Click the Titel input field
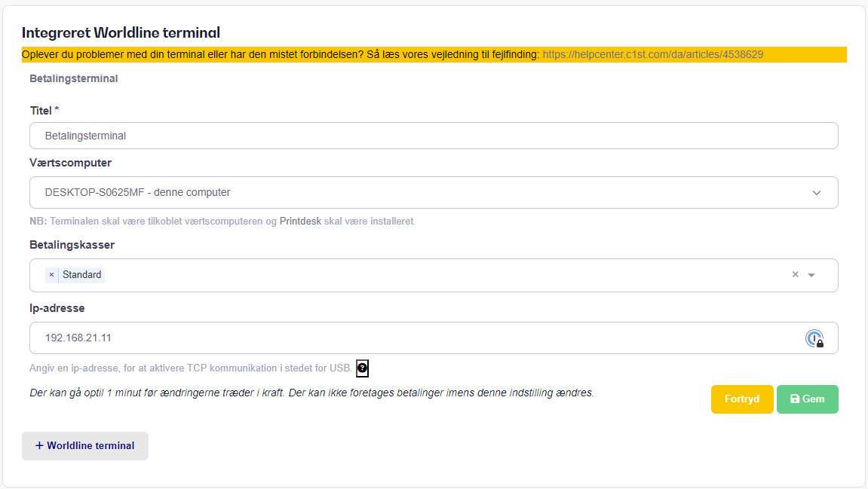Viewport: 868px width, 489px height. pyautogui.click(x=434, y=136)
